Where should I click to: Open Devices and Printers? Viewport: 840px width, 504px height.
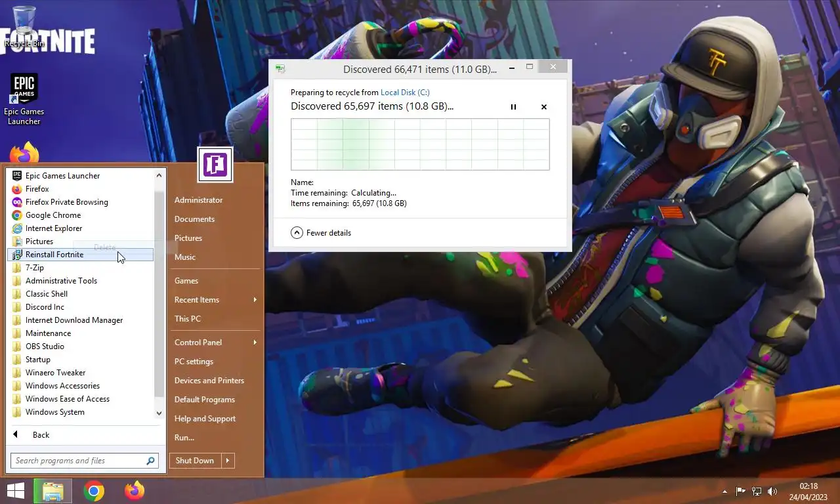tap(209, 380)
